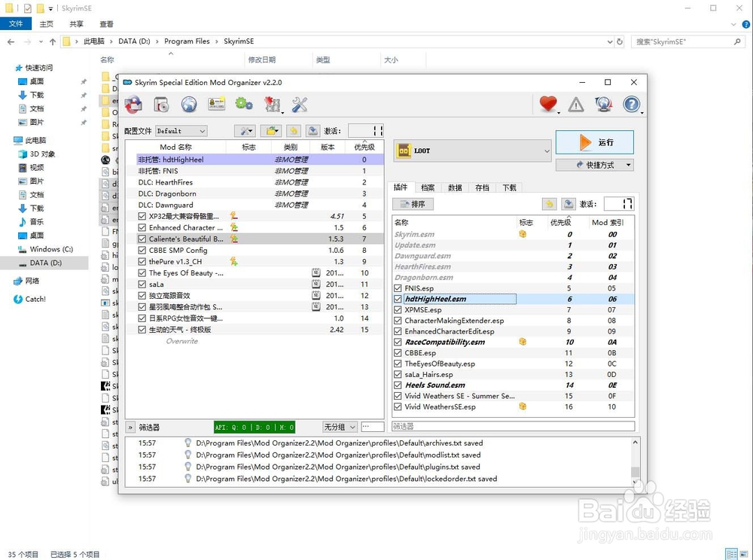Uncheck XP32 skeleton mod checkbox
753x560 pixels.
pos(142,216)
